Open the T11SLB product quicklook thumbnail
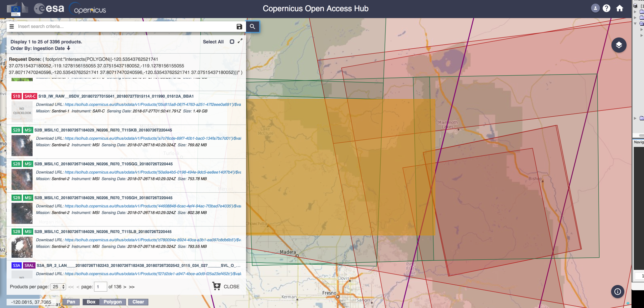The image size is (644, 308). (x=22, y=247)
